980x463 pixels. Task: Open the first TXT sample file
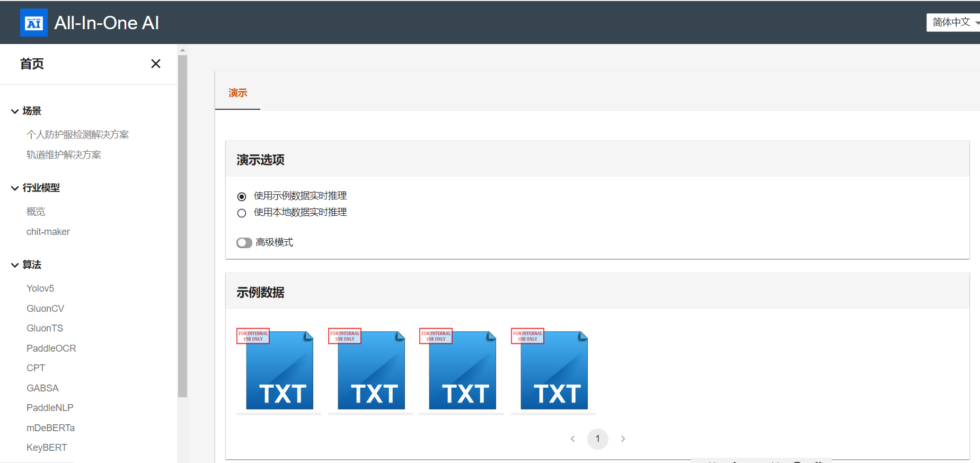pyautogui.click(x=279, y=370)
